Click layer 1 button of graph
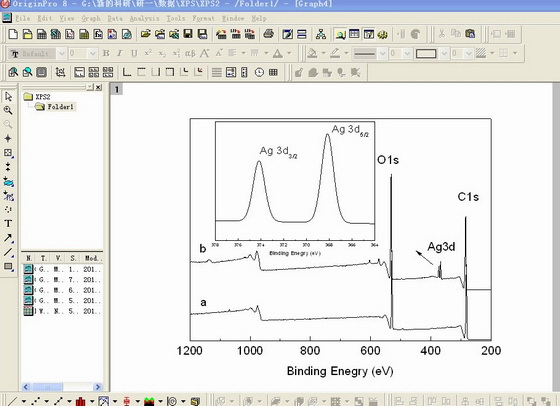560x406 pixels. click(x=116, y=89)
